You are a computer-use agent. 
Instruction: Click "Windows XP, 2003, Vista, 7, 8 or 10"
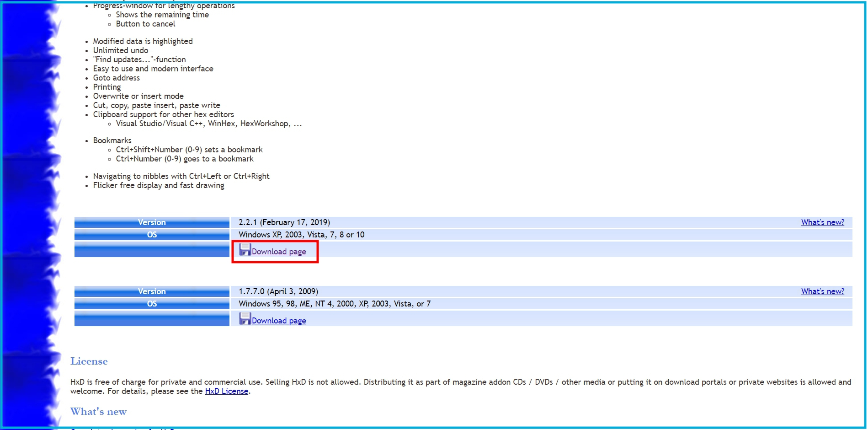pos(302,235)
